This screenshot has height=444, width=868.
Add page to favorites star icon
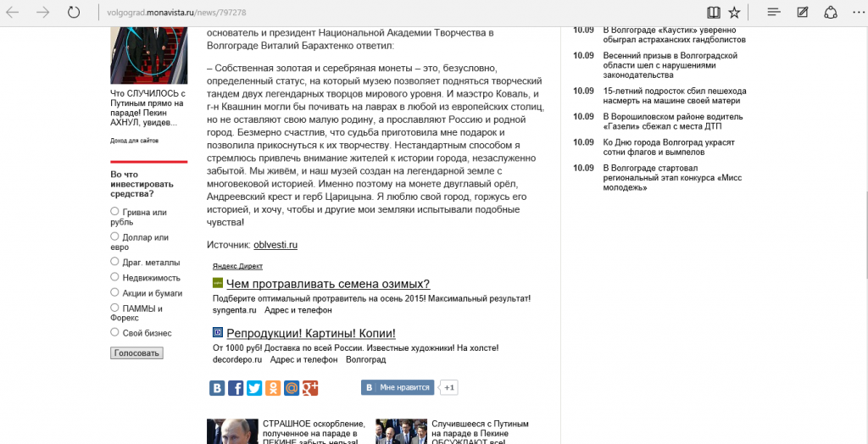click(734, 12)
